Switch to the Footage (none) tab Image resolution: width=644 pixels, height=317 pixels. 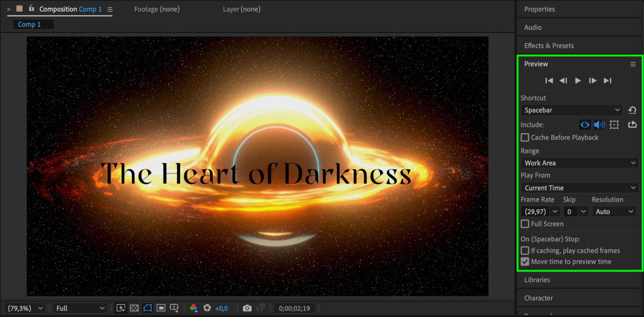tap(157, 9)
